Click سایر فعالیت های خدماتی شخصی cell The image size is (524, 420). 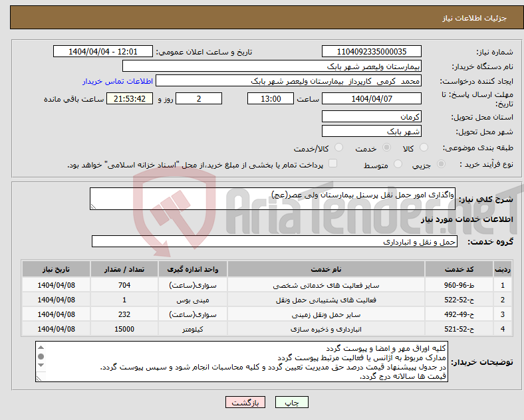click(x=326, y=285)
